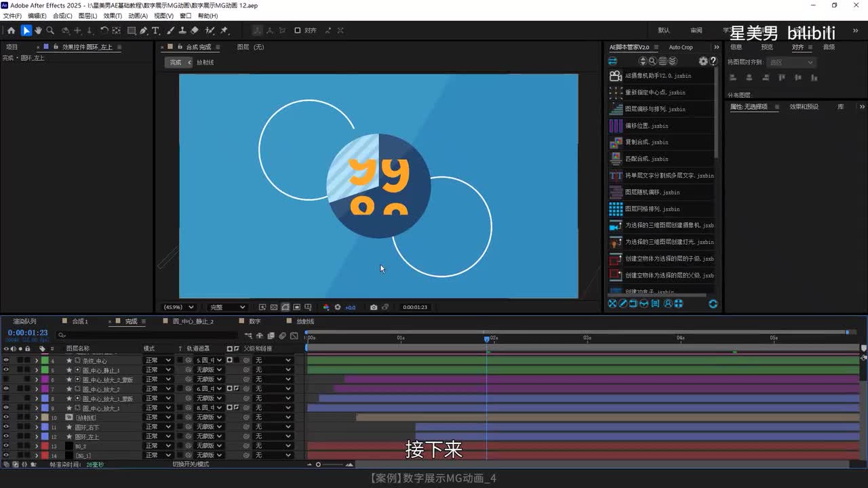Screen dimensions: 868x488
Task: Select the Rectangle shape tool
Action: [132, 30]
